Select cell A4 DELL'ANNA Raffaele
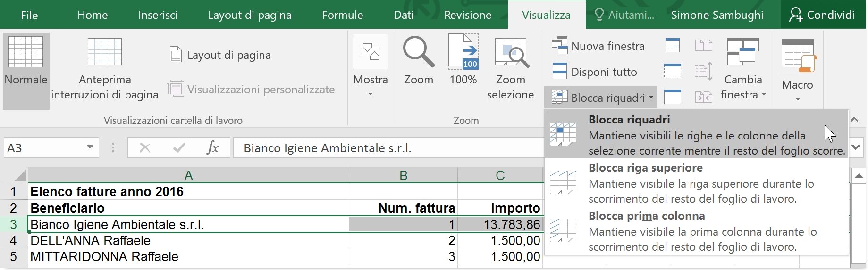Screen dimensions: 868x270 188,240
